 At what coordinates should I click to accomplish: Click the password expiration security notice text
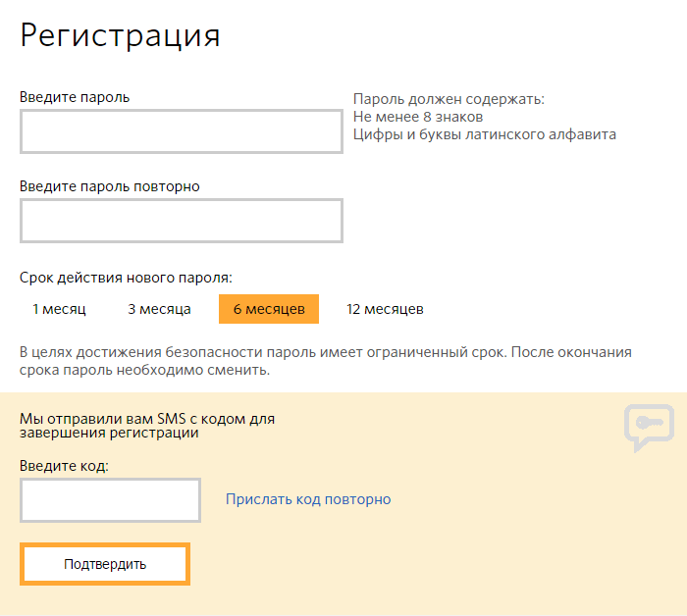click(326, 361)
